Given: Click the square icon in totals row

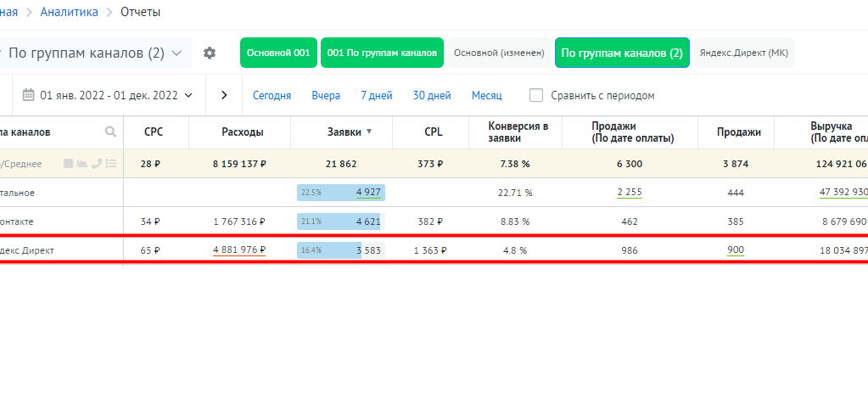Looking at the screenshot, I should pos(69,164).
